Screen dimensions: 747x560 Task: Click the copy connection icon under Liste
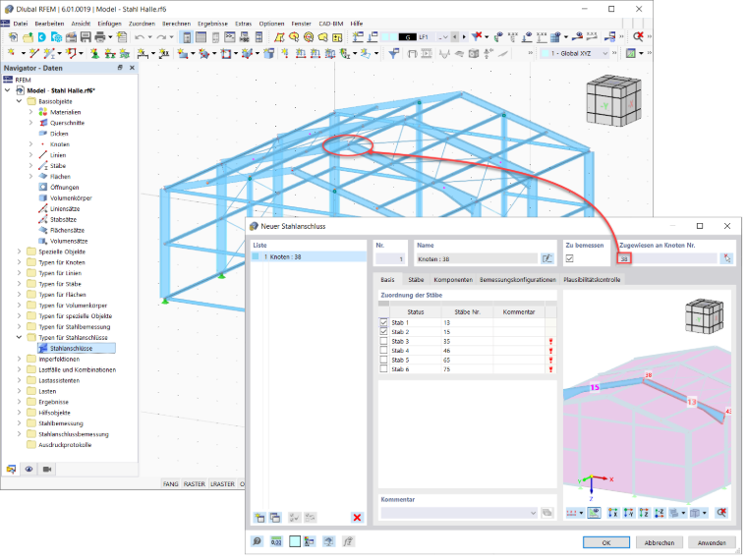coord(275,518)
